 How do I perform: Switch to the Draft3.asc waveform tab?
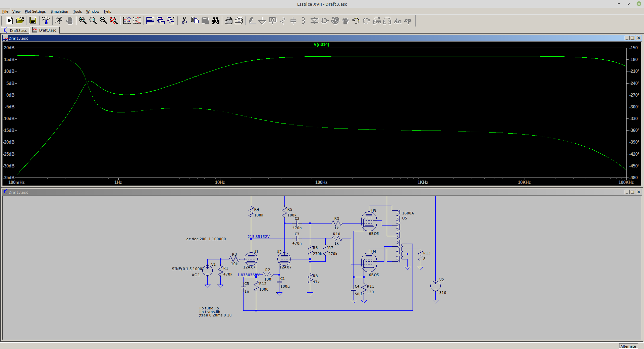(45, 30)
